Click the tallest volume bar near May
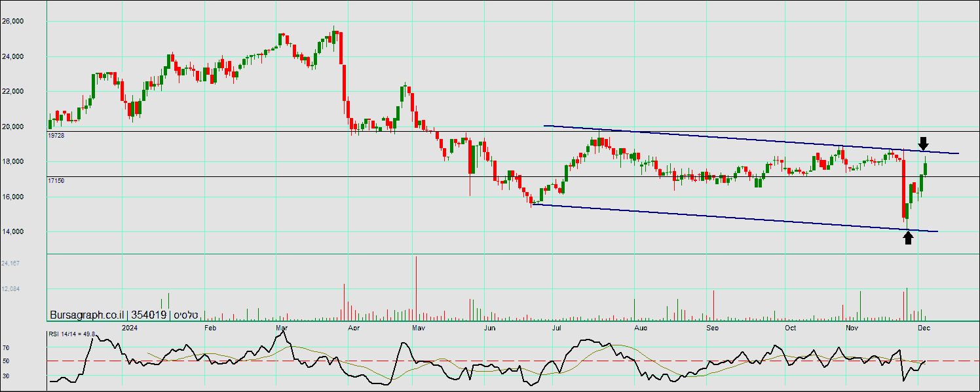Screen dimensions: 980x392 [x=416, y=288]
